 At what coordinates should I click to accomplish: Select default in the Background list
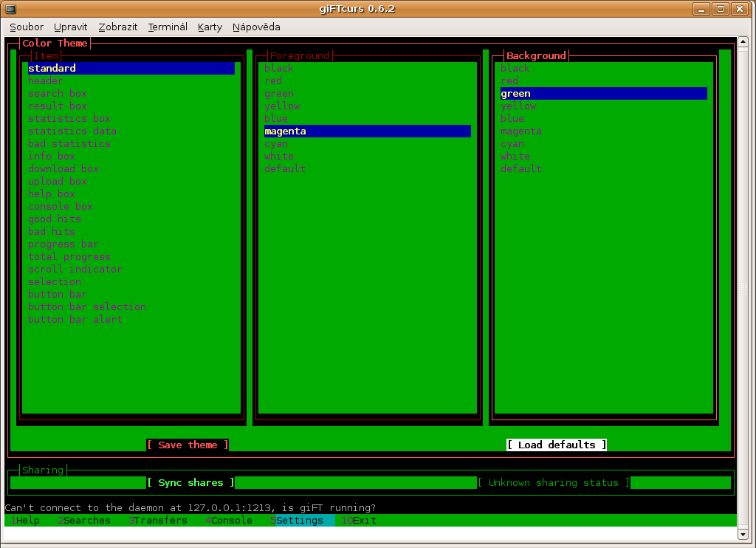click(x=520, y=168)
